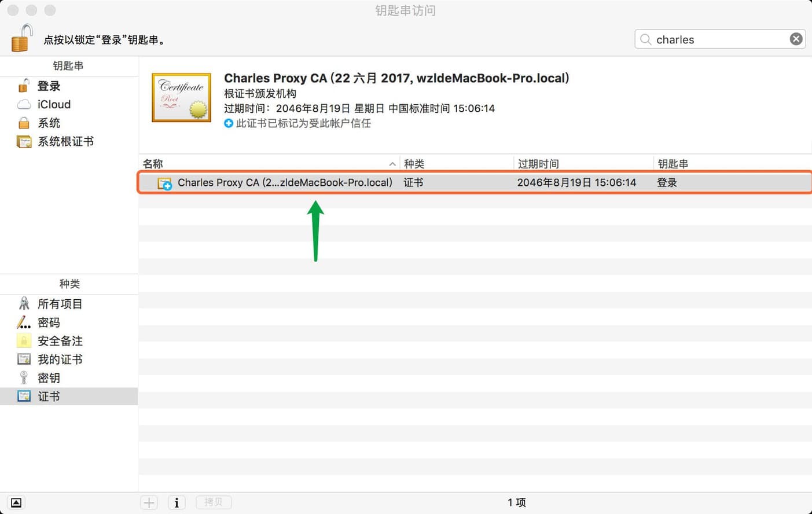The width and height of the screenshot is (812, 514).
Task: Click the cloud icon beside iCloud
Action: (x=24, y=105)
